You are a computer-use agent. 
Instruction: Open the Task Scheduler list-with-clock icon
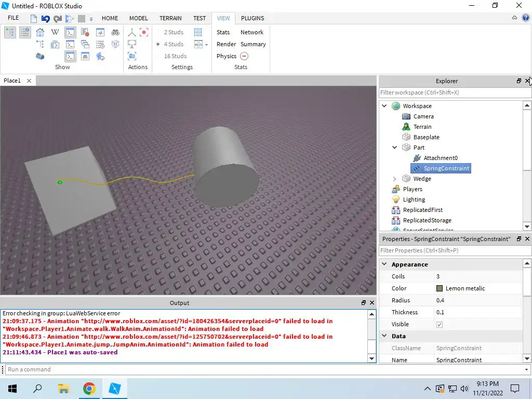pos(100,44)
